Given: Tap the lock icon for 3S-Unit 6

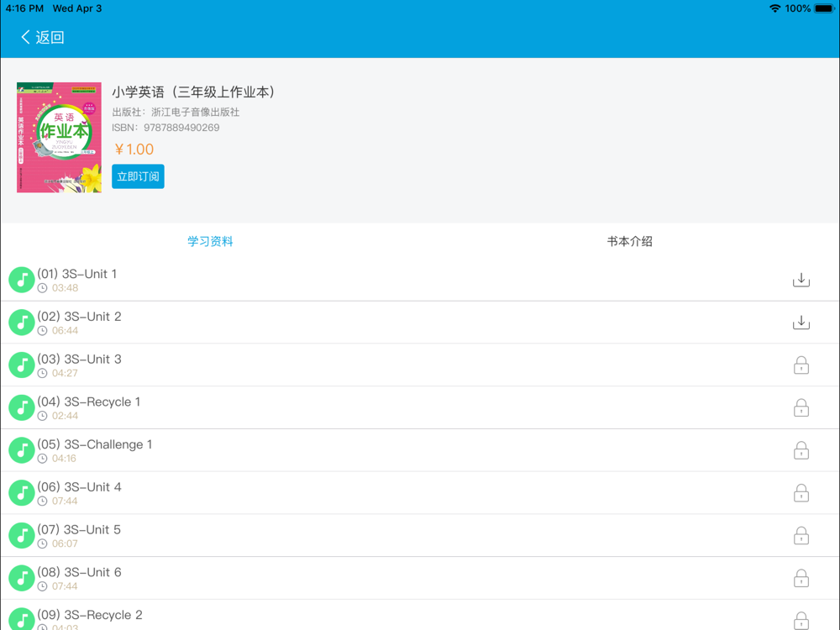Looking at the screenshot, I should [801, 578].
